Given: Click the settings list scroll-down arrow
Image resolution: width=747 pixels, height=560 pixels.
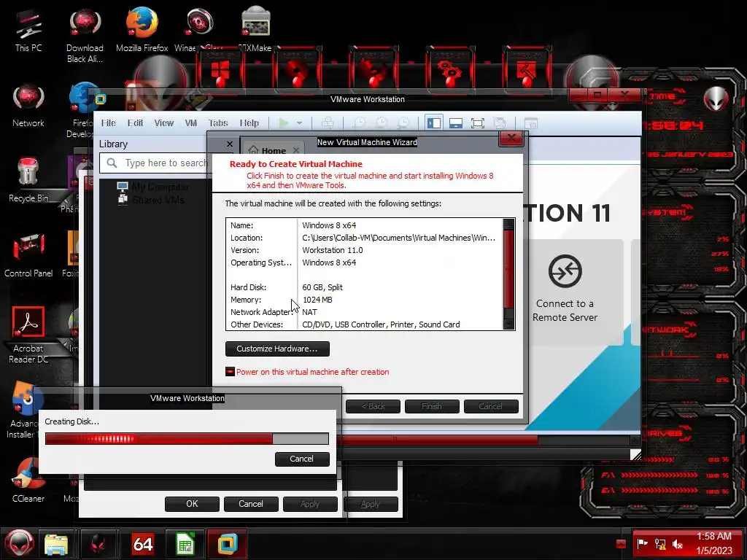Looking at the screenshot, I should click(x=508, y=324).
